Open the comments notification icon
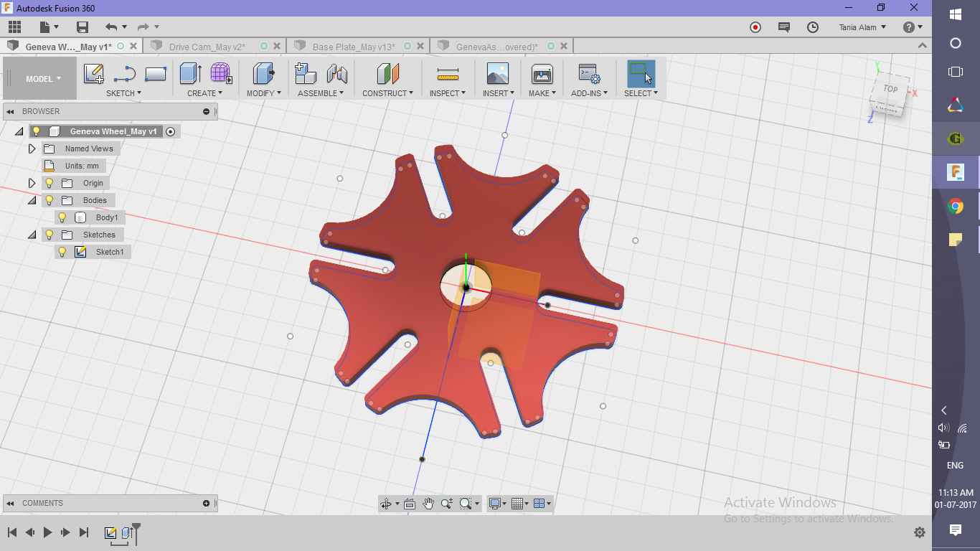The image size is (980, 551). [784, 27]
